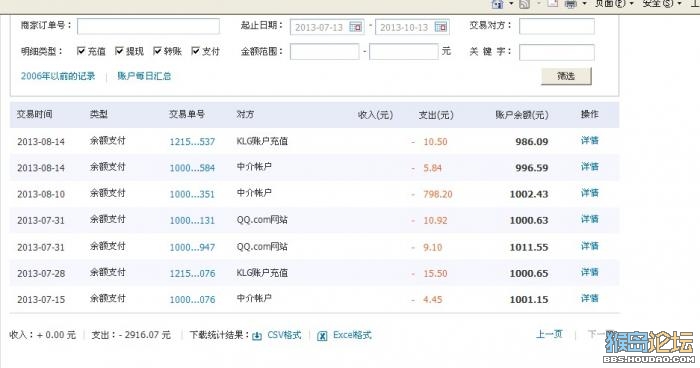
Task: Open transaction number 1000...947
Action: [x=192, y=247]
